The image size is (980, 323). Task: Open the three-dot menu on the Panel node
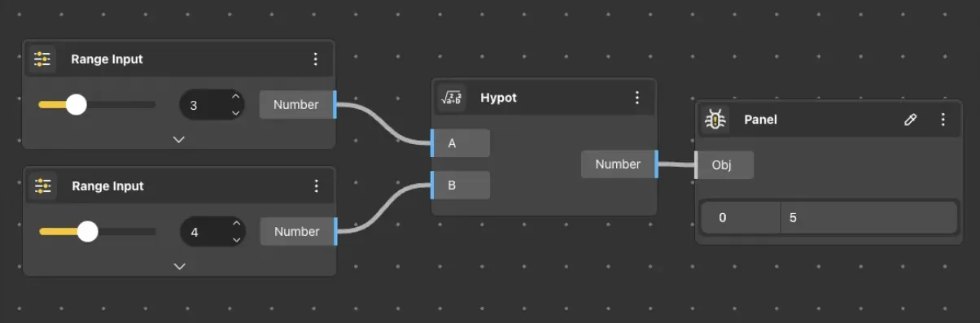943,120
